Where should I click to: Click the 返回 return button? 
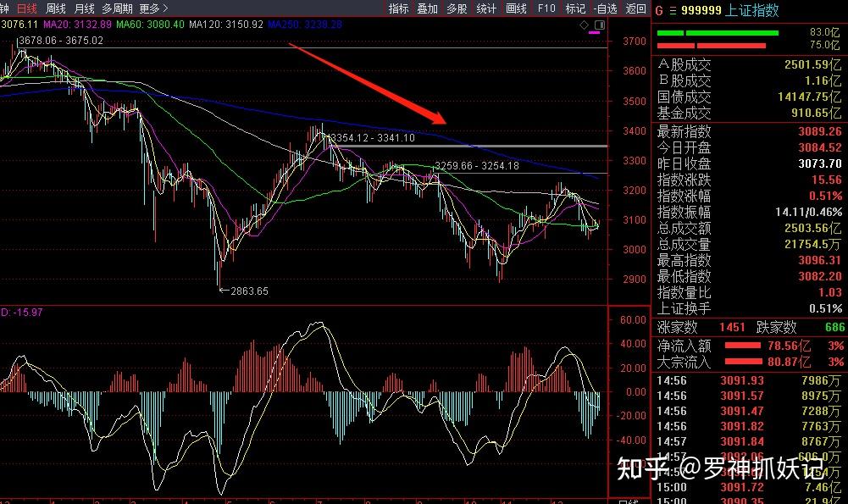(635, 8)
